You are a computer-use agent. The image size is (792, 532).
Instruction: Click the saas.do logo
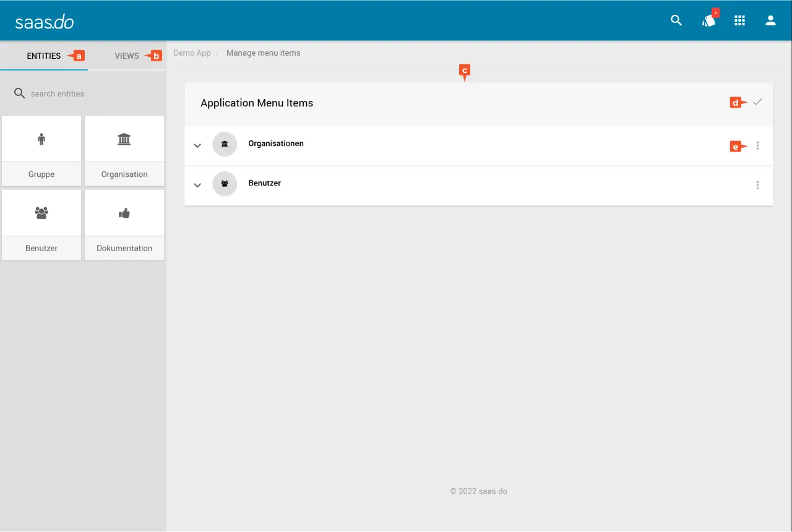click(x=45, y=22)
